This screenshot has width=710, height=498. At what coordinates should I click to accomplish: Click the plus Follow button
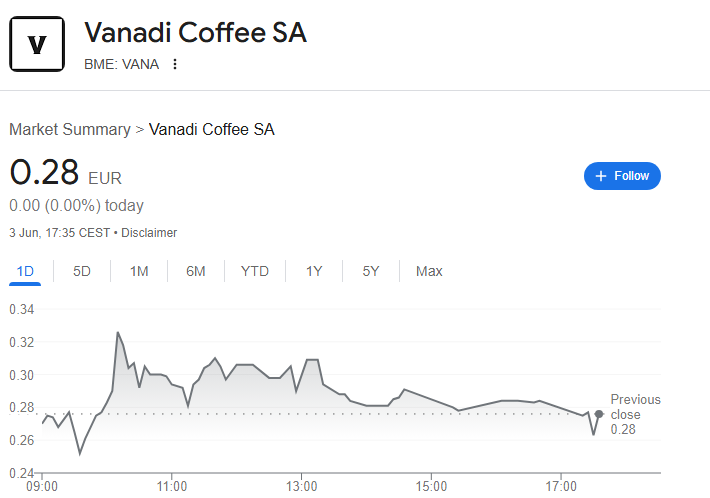(622, 176)
